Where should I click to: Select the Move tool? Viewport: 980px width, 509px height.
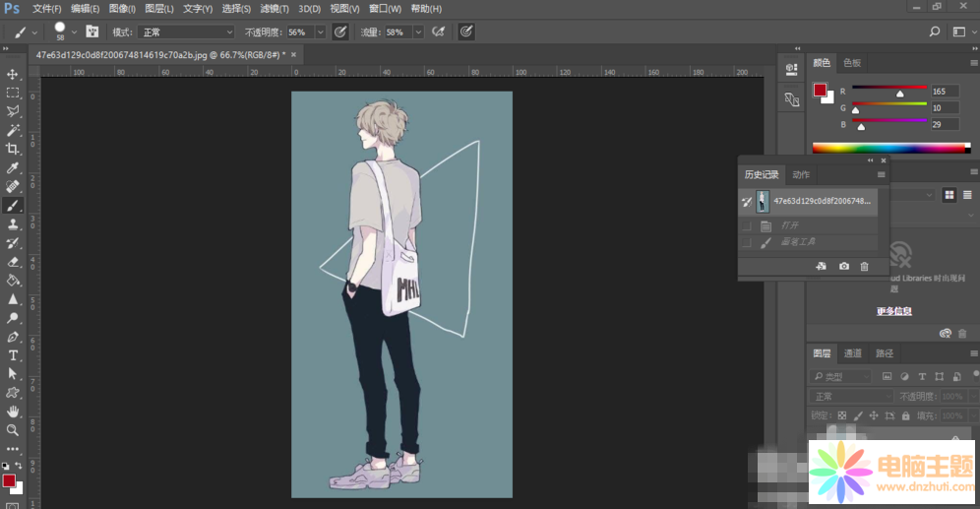tap(13, 75)
